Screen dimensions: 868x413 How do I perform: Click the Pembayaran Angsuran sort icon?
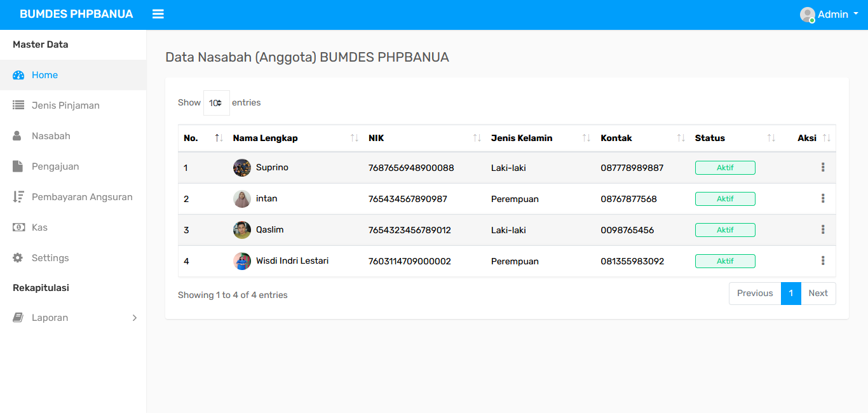tap(18, 197)
